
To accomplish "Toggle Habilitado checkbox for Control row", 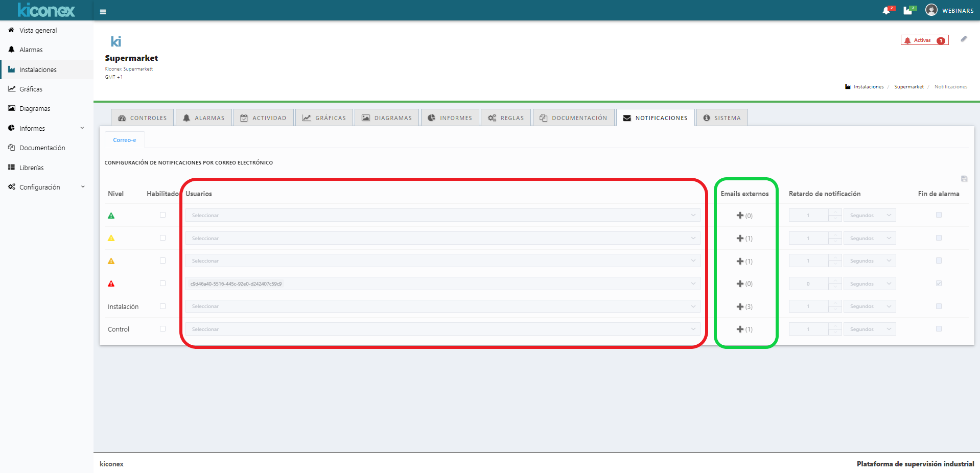I will coord(162,329).
